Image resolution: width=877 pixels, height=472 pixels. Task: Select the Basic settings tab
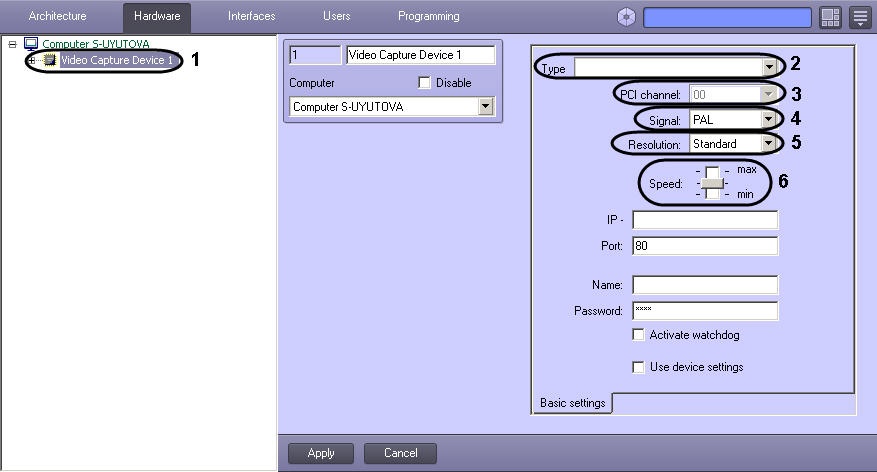pos(573,403)
